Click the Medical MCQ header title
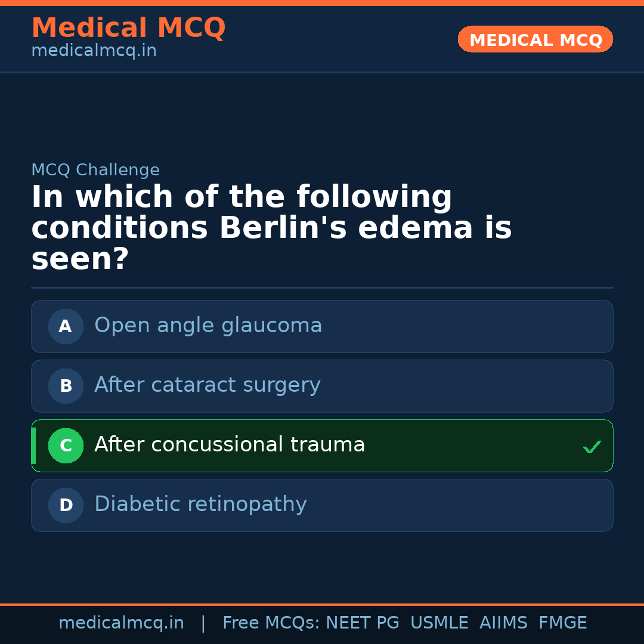 click(128, 28)
